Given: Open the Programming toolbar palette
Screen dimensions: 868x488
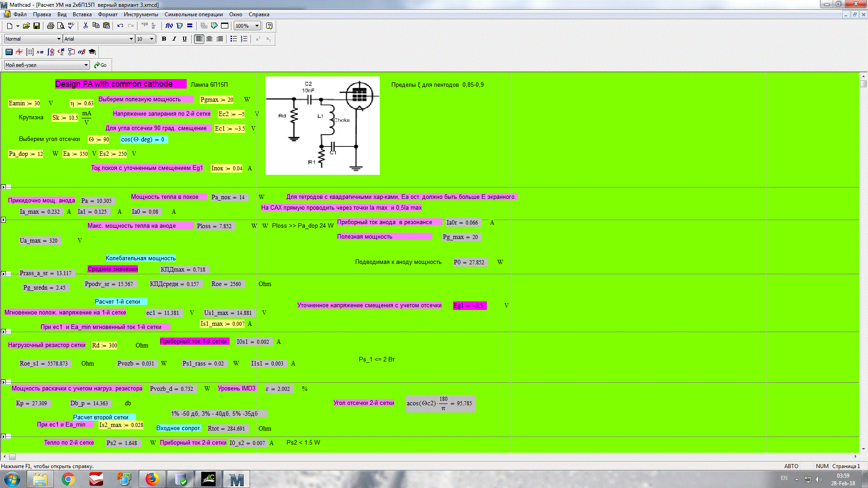Looking at the screenshot, I should click(71, 52).
